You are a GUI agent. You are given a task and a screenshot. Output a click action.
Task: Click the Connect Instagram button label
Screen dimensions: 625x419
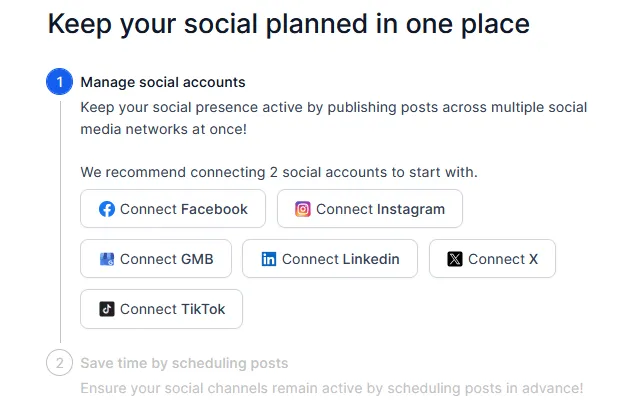coord(380,209)
